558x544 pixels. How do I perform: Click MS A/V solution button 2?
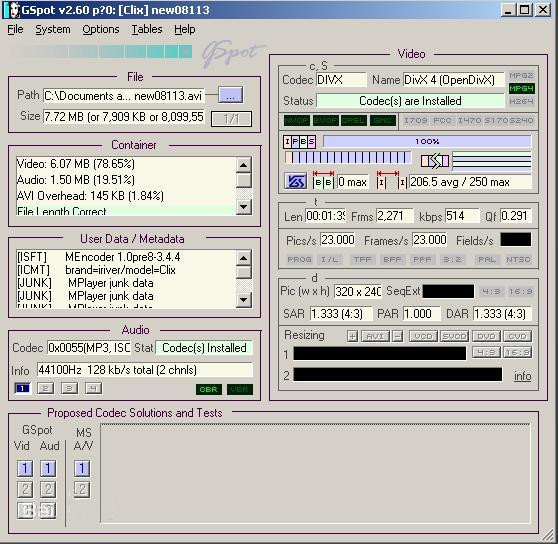point(82,489)
